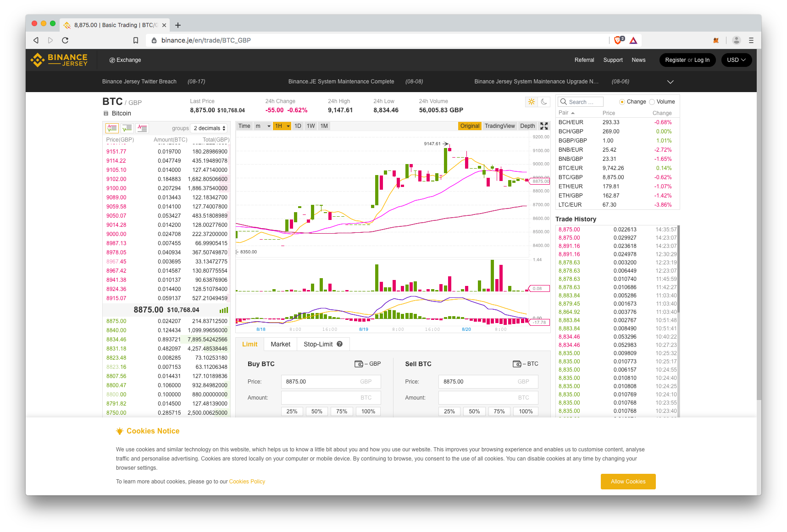Open browser profile avatar
Viewport: 787px width, 532px height.
tap(737, 40)
